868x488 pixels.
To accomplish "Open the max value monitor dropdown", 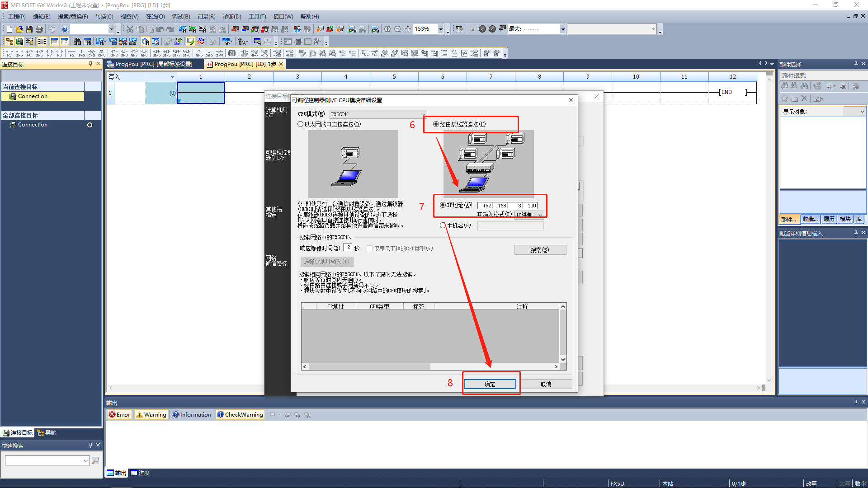I will [x=563, y=29].
